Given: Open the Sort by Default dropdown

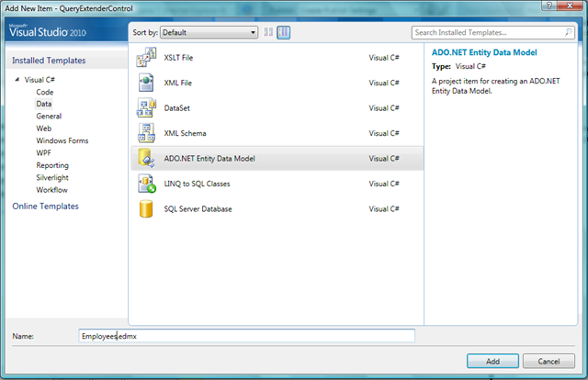Looking at the screenshot, I should point(209,33).
